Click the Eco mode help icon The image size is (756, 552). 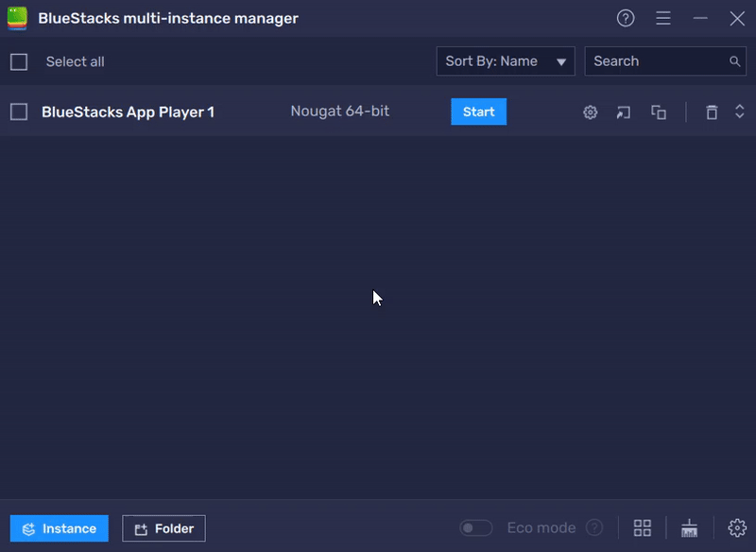pos(594,528)
